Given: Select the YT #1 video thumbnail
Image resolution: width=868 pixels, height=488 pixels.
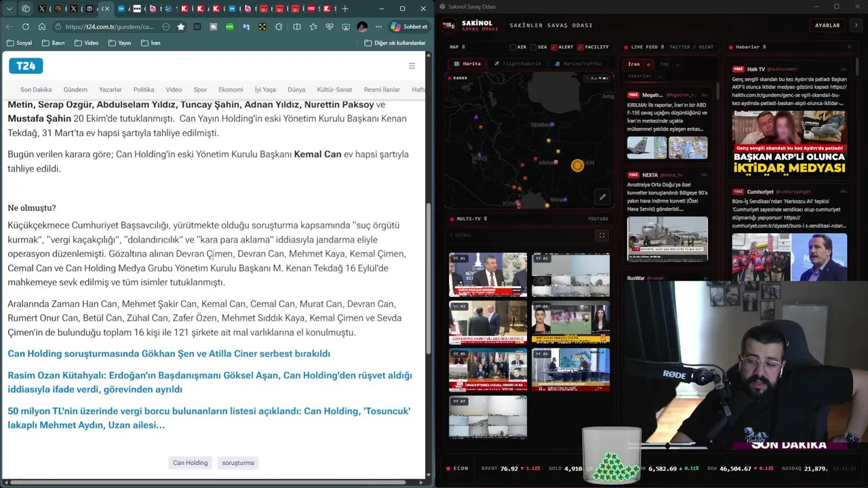Looking at the screenshot, I should (x=488, y=274).
